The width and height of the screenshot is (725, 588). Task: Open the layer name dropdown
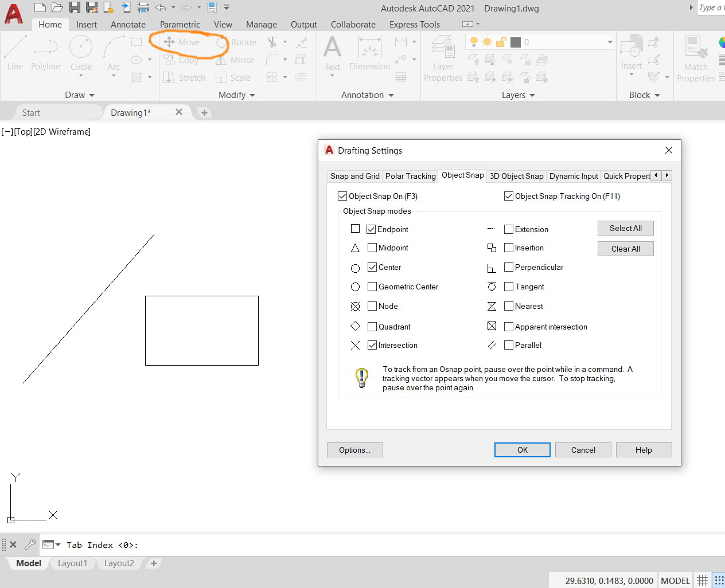click(x=610, y=42)
